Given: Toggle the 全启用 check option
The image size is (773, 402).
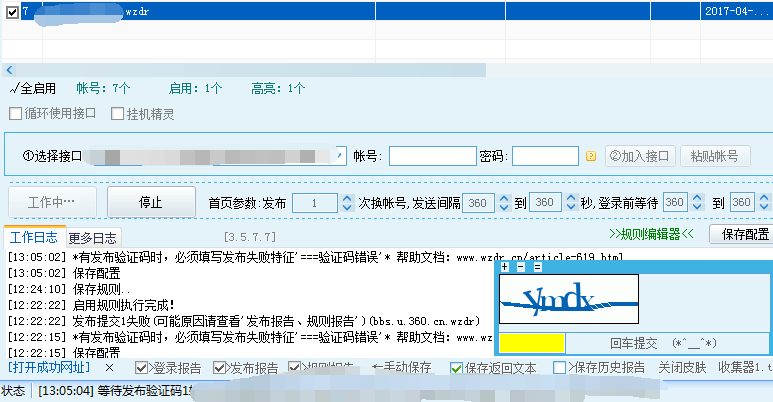Looking at the screenshot, I should coord(33,88).
